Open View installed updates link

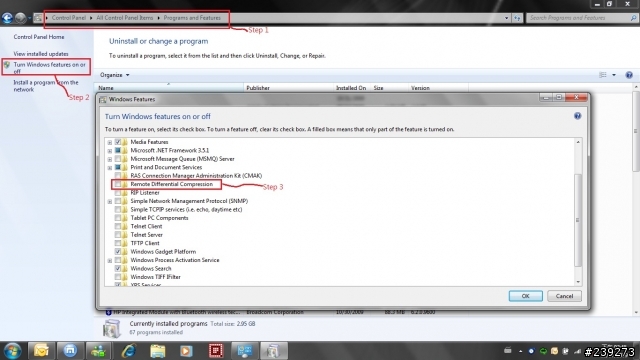pos(41,54)
